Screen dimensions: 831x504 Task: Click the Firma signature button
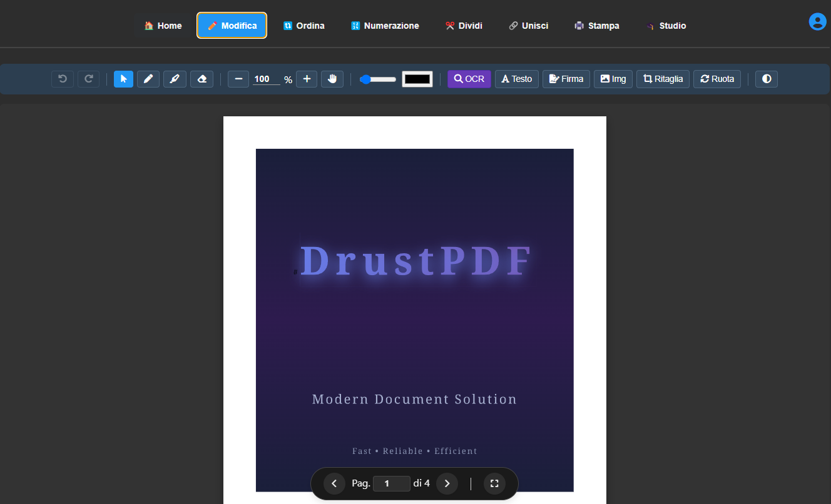(x=566, y=79)
